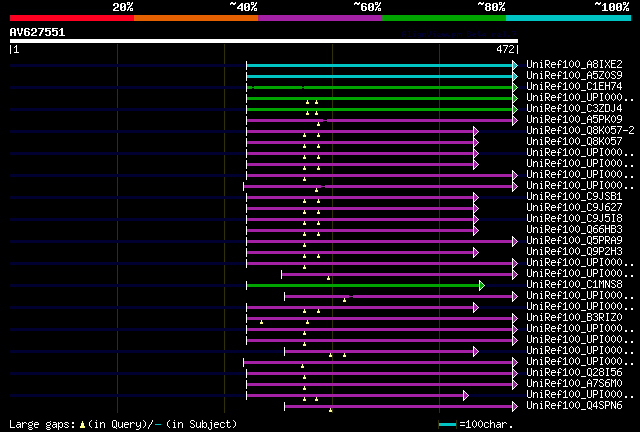Viewport: 640px width, 432px height.
Task: Click the green alignment bar of UniRef100_C1EH74
Action: [380, 87]
